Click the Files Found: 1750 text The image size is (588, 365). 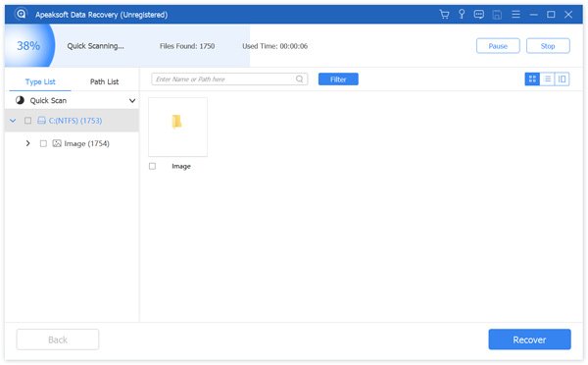point(187,46)
